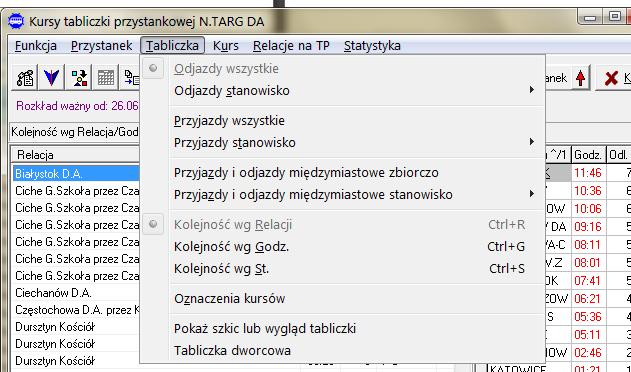Expand the 'Odjazdy stanowisko' submenu
Image resolution: width=631 pixels, height=372 pixels.
point(343,91)
